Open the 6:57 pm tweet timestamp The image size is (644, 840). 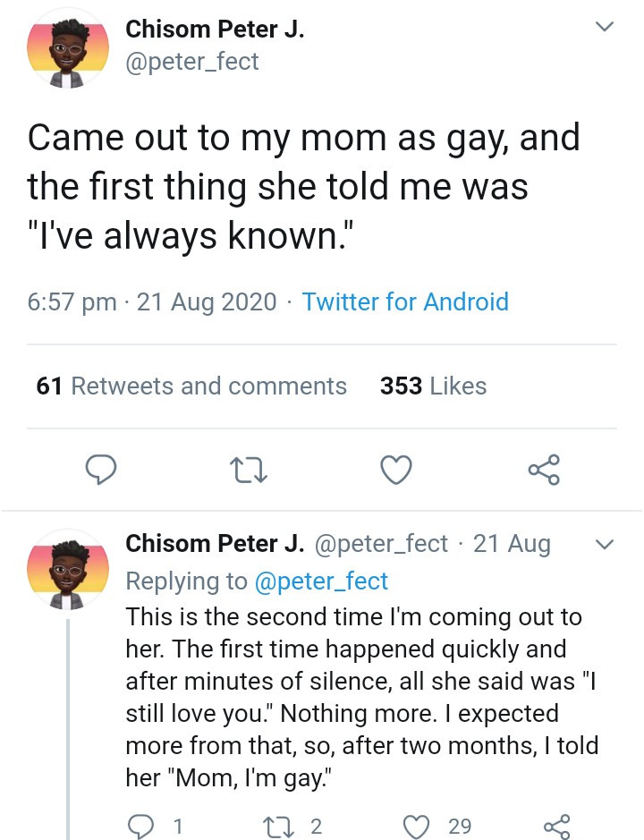(x=72, y=301)
